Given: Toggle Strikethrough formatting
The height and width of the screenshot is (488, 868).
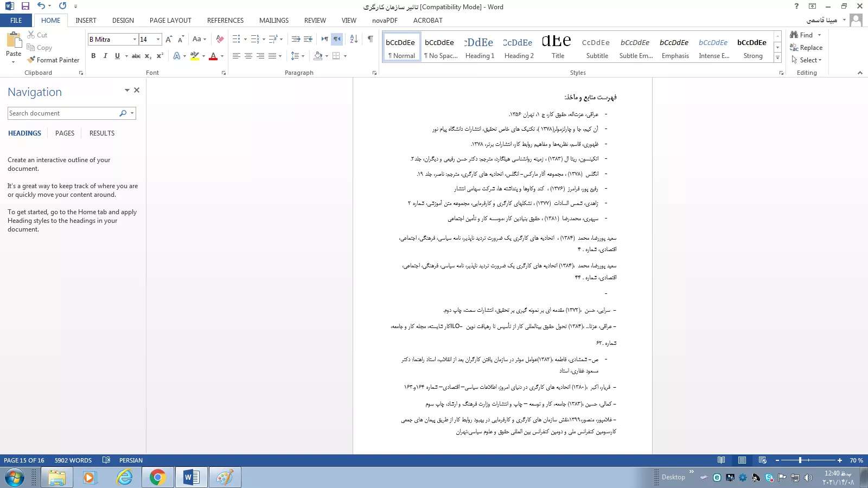Looking at the screenshot, I should (136, 56).
